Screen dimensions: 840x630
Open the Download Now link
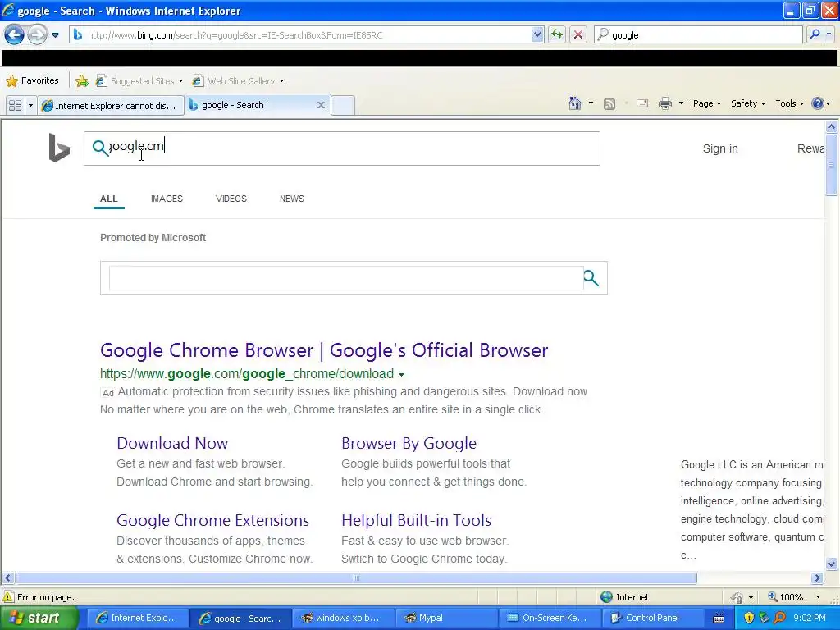coord(172,443)
